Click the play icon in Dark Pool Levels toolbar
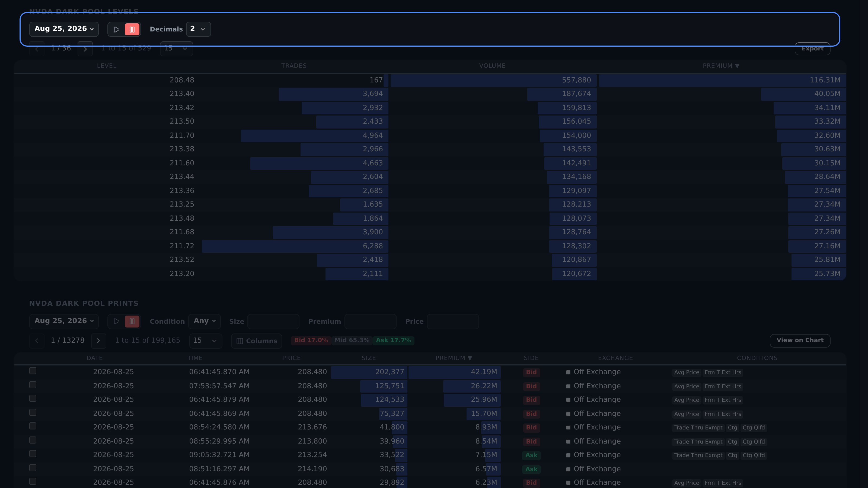Image resolution: width=868 pixels, height=488 pixels. pyautogui.click(x=116, y=29)
